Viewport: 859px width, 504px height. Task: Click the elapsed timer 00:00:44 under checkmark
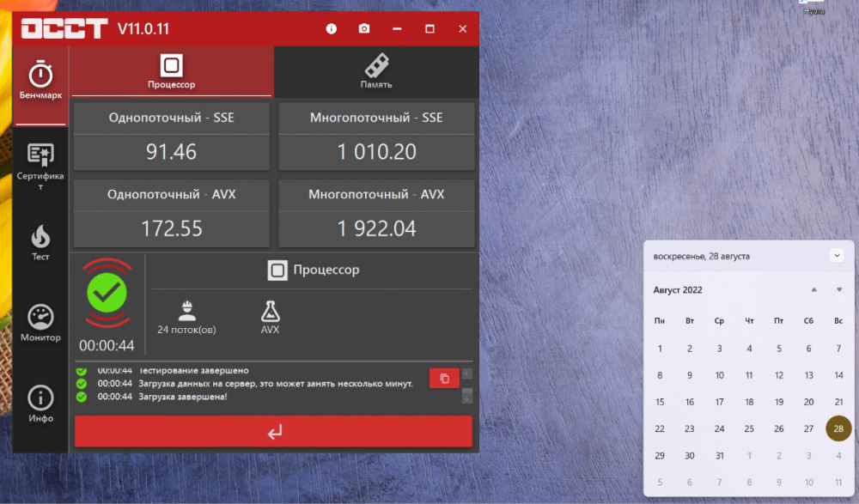tap(107, 345)
